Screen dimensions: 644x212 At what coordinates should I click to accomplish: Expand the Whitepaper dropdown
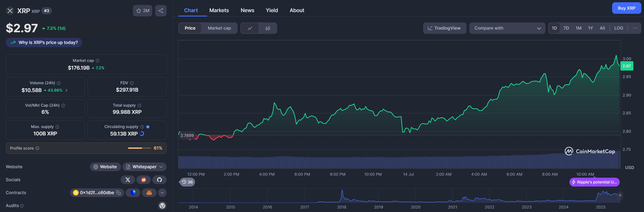click(144, 167)
